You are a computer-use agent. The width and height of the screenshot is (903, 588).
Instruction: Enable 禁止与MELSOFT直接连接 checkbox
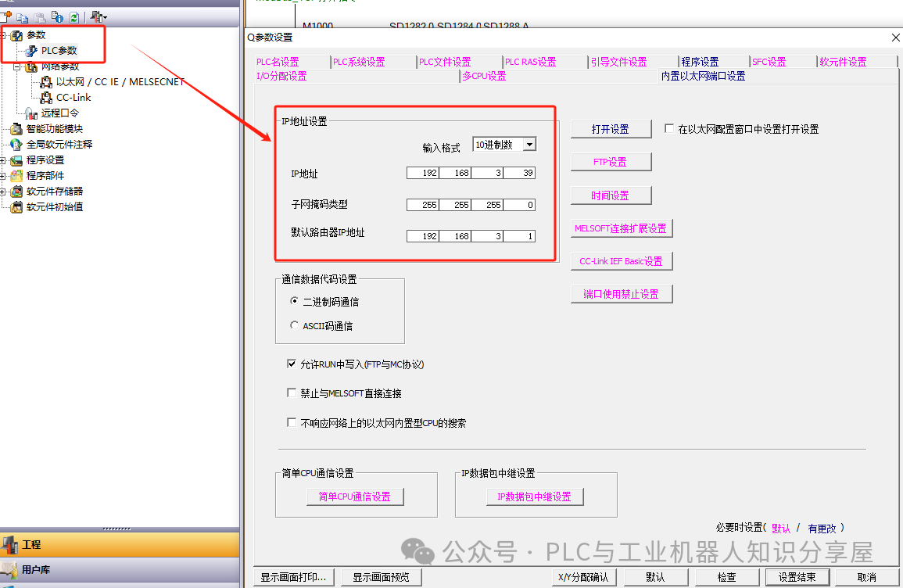(x=292, y=393)
